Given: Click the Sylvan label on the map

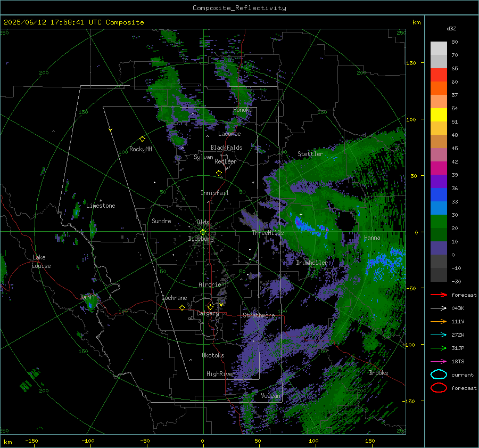Looking at the screenshot, I should [203, 157].
